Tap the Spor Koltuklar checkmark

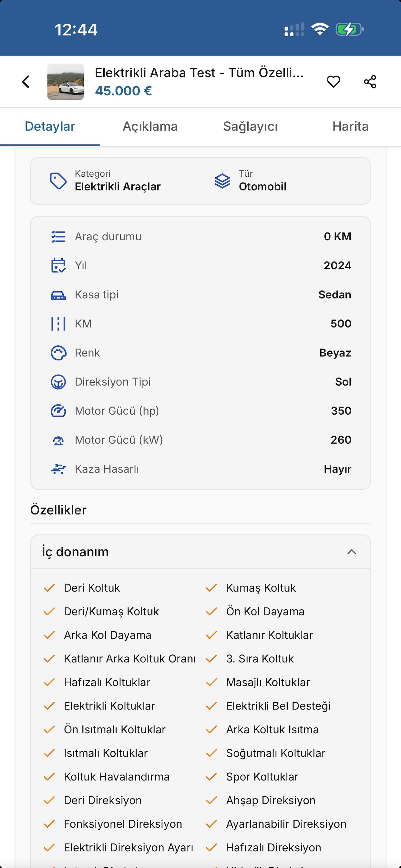(211, 776)
